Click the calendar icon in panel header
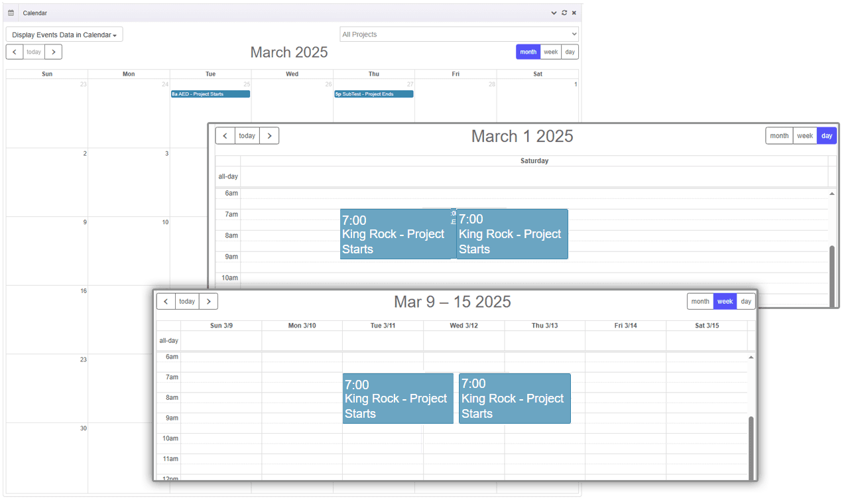This screenshot has height=504, width=862. pos(11,13)
